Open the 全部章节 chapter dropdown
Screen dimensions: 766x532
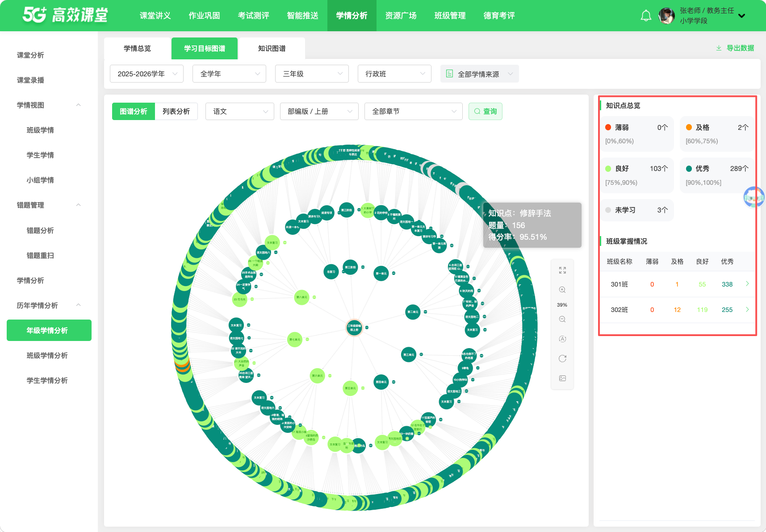[x=414, y=111]
